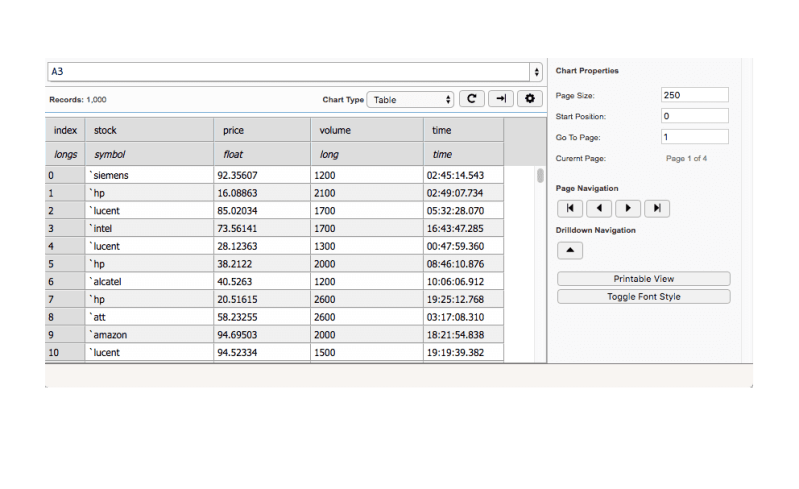Select the `siemens stock cell
The height and width of the screenshot is (489, 799).
[x=149, y=175]
